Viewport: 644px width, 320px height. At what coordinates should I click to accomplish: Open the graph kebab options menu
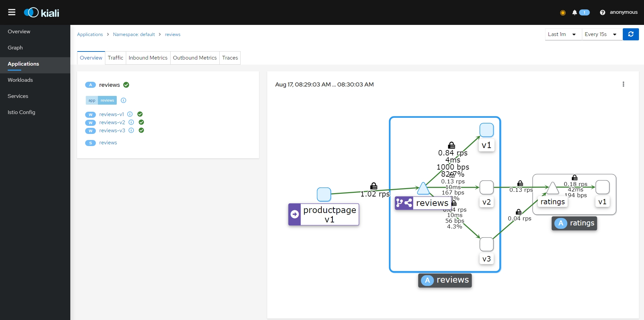coord(623,84)
